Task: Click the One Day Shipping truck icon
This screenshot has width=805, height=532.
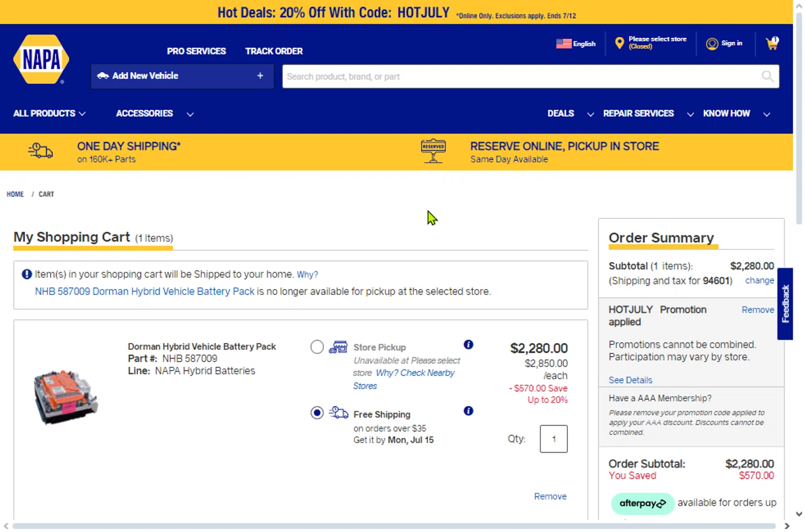Action: (40, 151)
